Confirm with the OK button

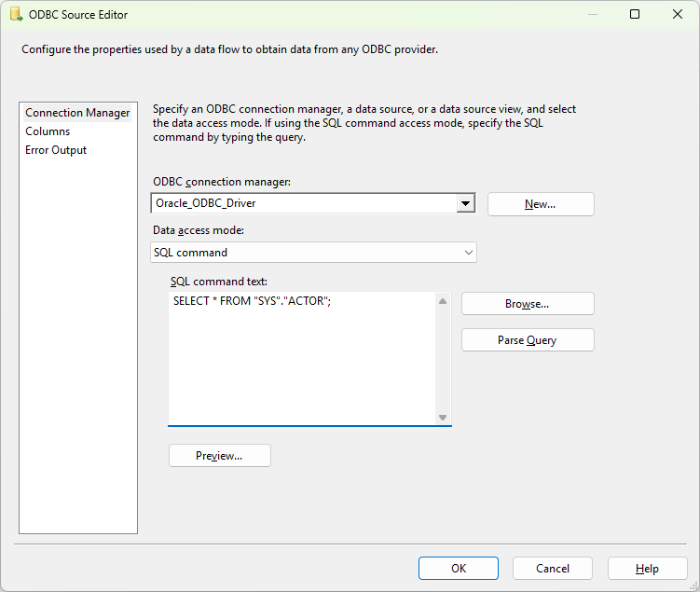459,569
